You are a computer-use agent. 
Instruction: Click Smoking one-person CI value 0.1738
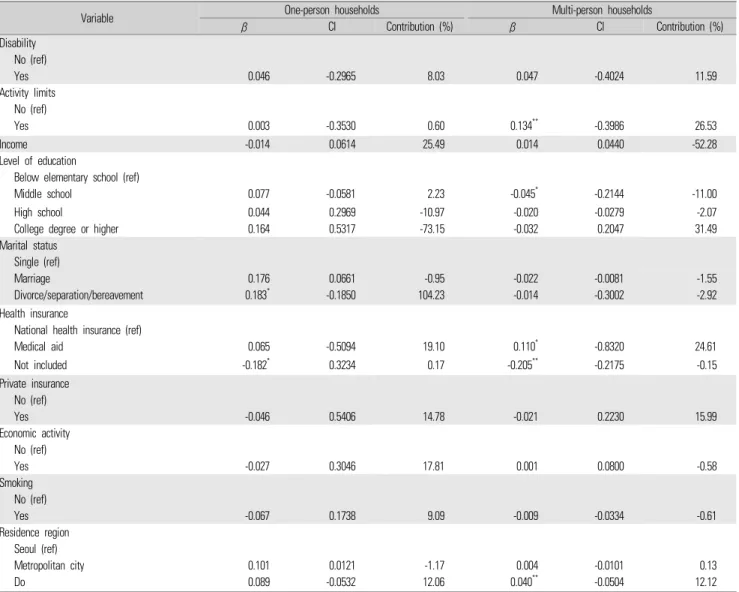(342, 516)
